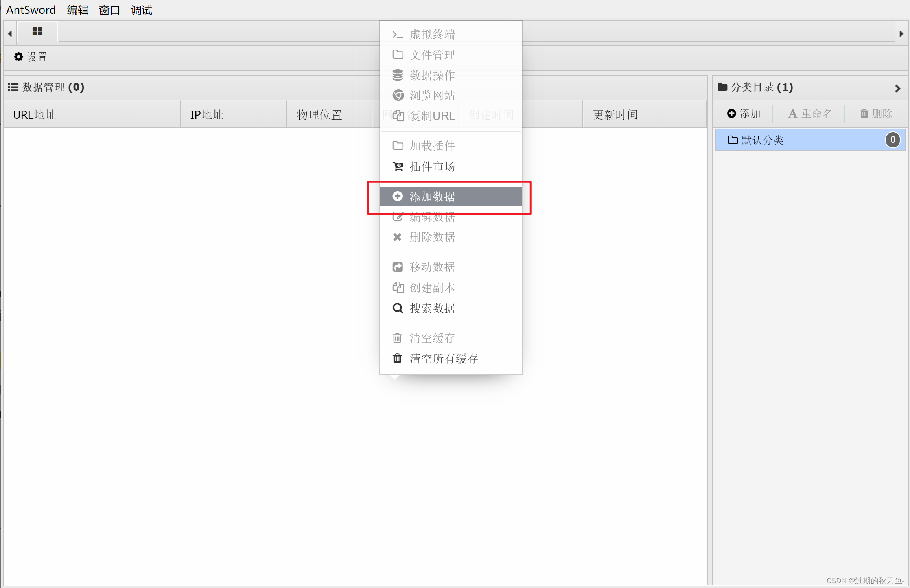The image size is (910, 588).
Task: Click the plus icon beside 添加数据
Action: point(398,196)
